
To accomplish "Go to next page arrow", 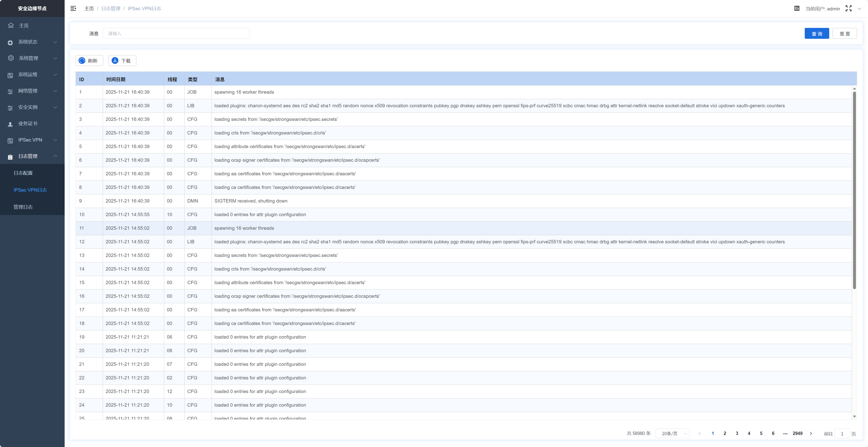I will [811, 434].
